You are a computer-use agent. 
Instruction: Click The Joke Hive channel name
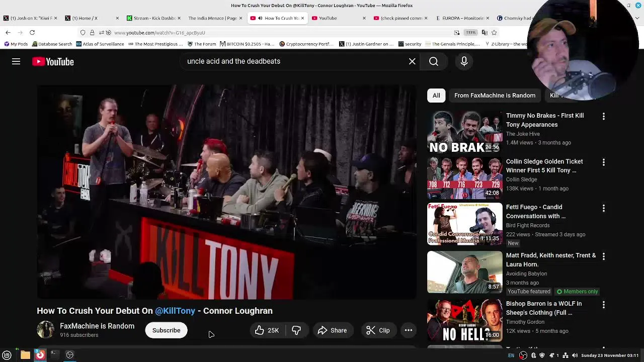[523, 134]
